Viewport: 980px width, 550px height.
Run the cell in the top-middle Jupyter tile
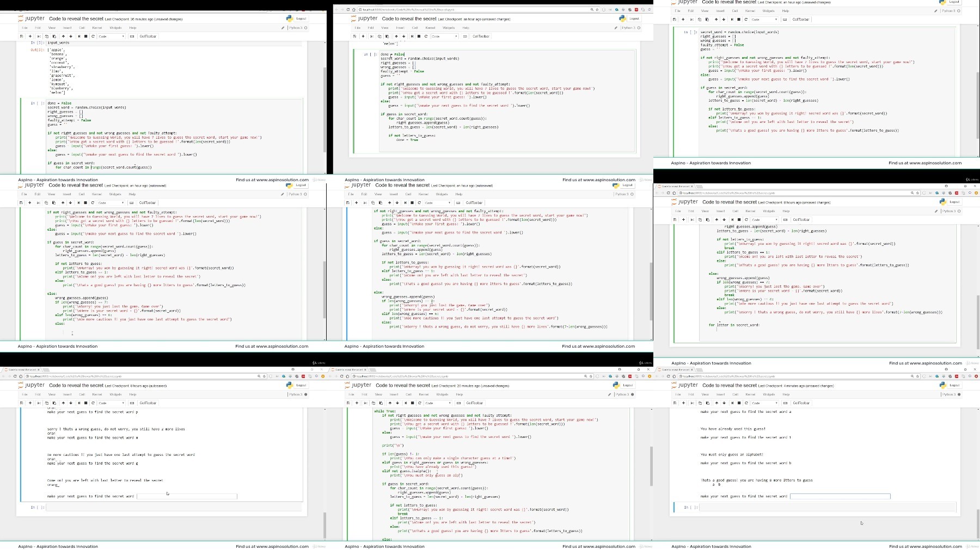[412, 36]
